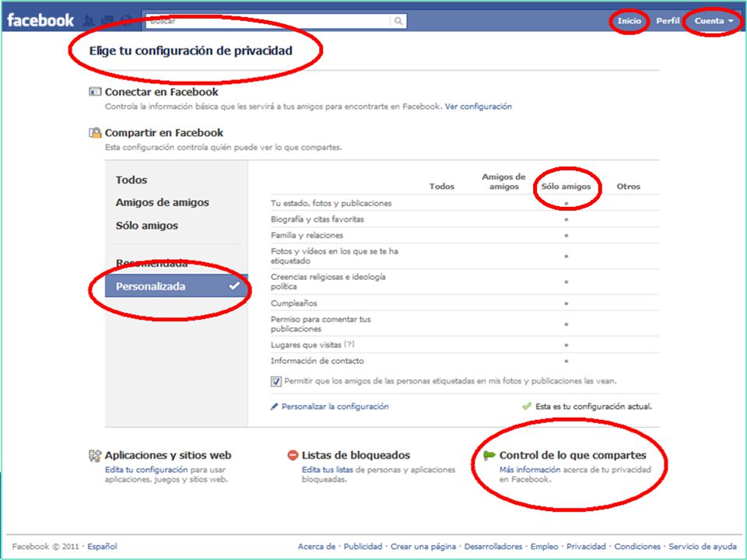The width and height of the screenshot is (747, 560).
Task: Open Acerca de footer link
Action: (317, 546)
